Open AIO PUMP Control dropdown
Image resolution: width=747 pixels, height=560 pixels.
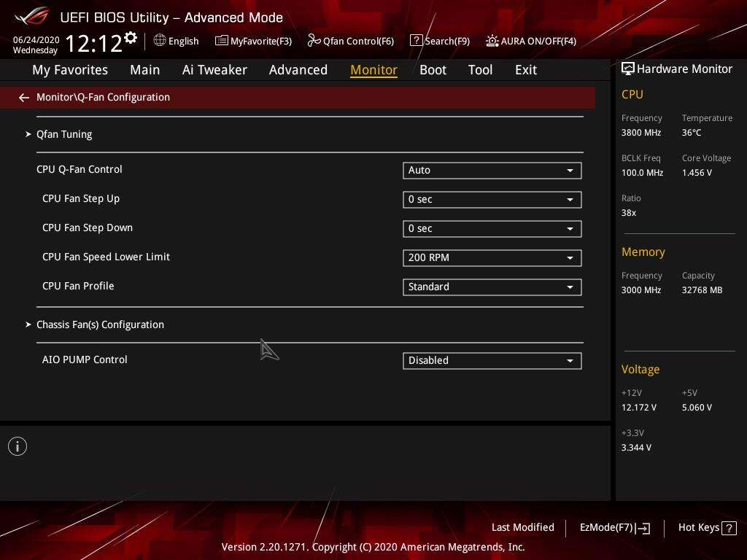[492, 360]
